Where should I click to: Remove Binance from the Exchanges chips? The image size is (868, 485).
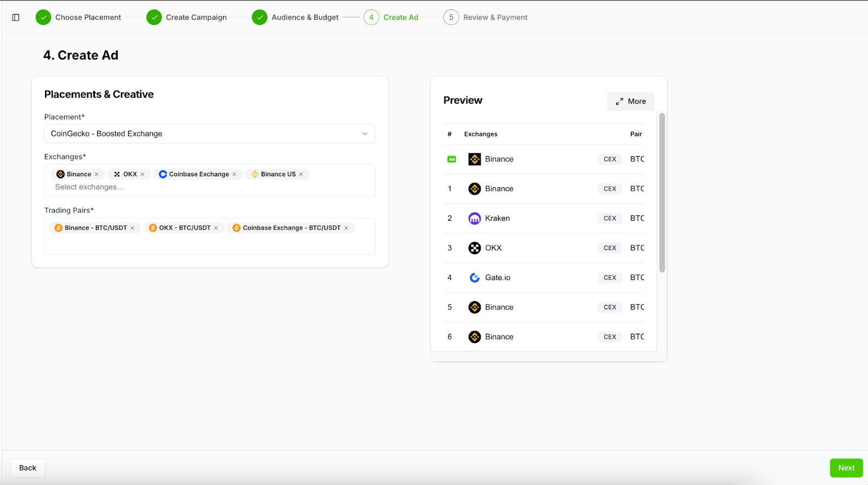97,174
